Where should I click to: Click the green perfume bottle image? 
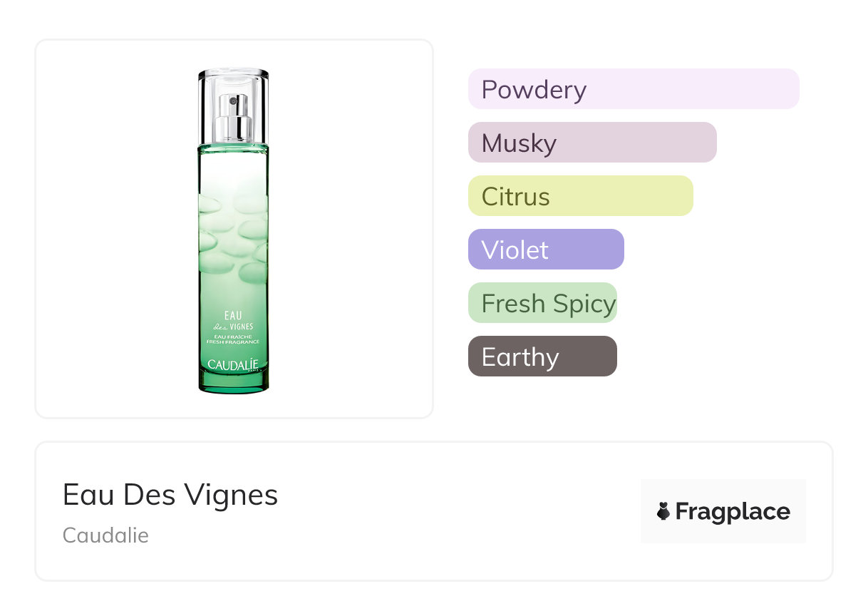(x=234, y=271)
